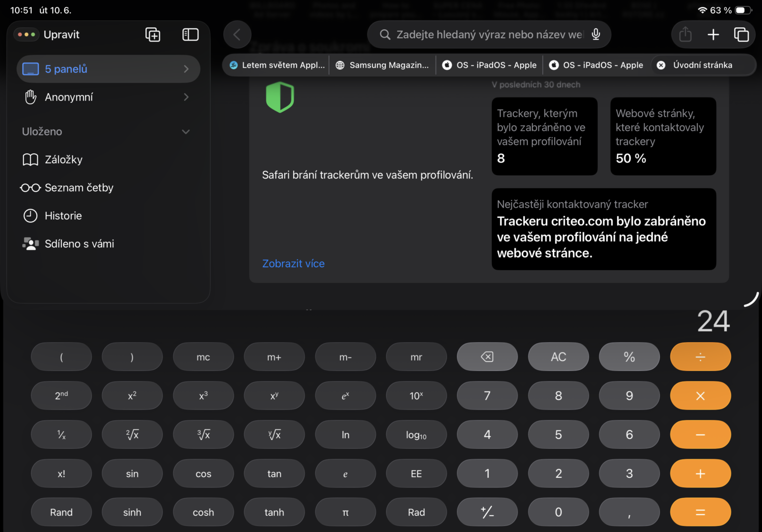The image size is (762, 532).
Task: Tap the share icon in toolbar
Action: pos(685,34)
